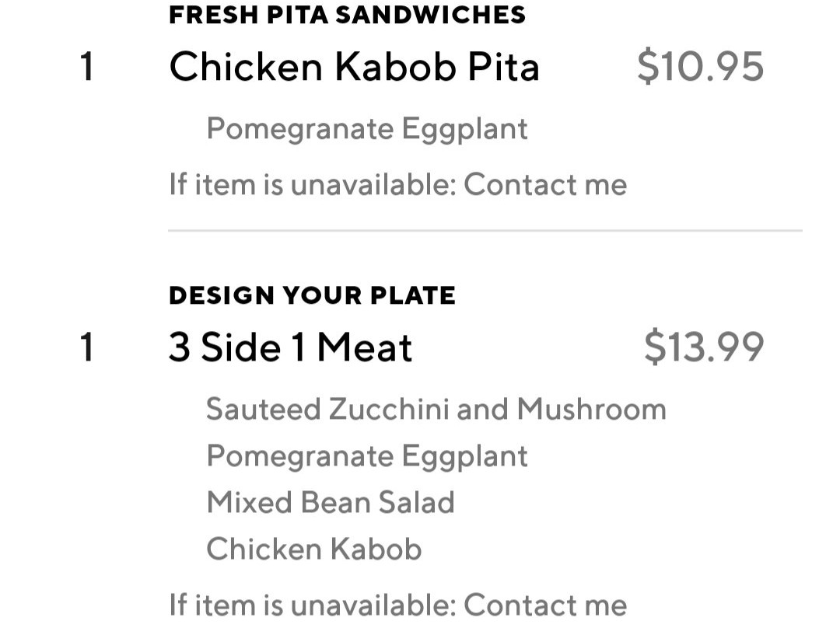The image size is (840, 628).
Task: Select the Design Your Plate heading
Action: pyautogui.click(x=312, y=295)
